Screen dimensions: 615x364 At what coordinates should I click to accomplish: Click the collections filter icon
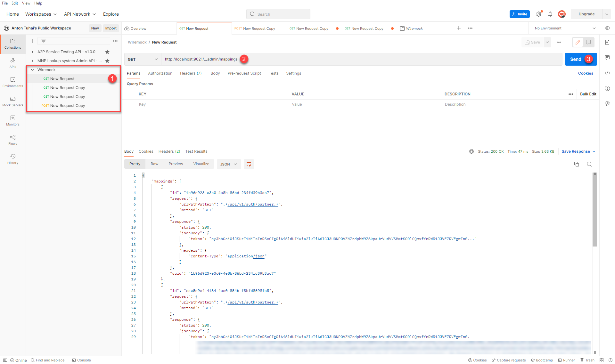[44, 41]
